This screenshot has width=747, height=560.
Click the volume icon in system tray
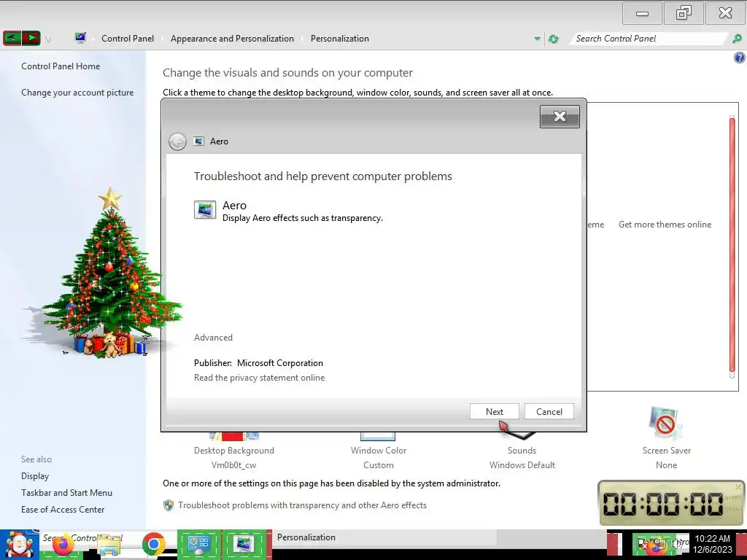pyautogui.click(x=676, y=543)
